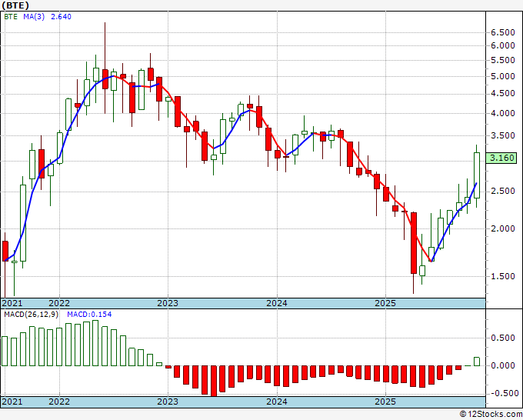
Task: Click the 1.500 price axis label
Action: point(503,276)
